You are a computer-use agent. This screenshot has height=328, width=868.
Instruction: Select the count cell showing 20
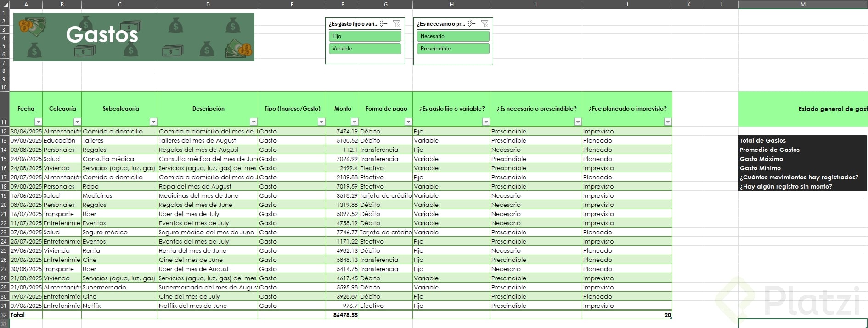(x=627, y=315)
